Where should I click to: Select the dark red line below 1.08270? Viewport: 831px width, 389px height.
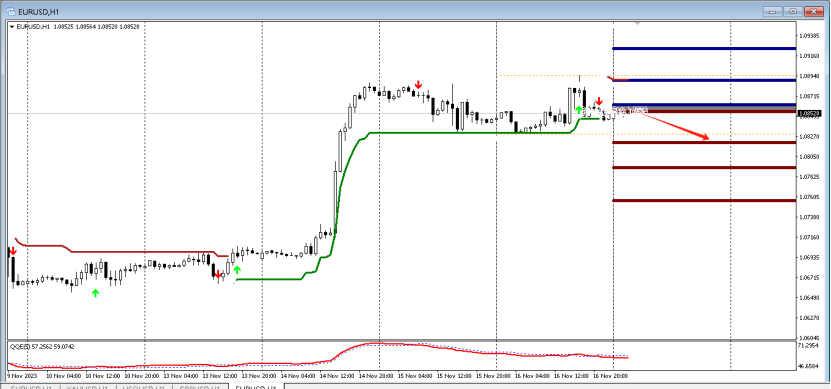[x=704, y=143]
